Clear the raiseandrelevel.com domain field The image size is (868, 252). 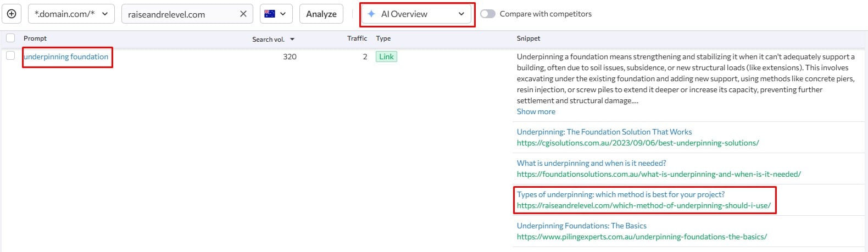(x=243, y=14)
